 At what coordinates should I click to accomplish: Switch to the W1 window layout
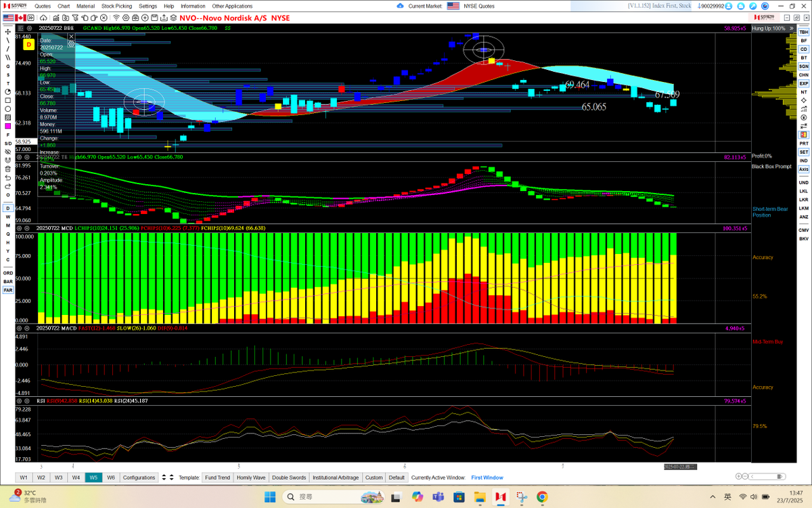(24, 478)
